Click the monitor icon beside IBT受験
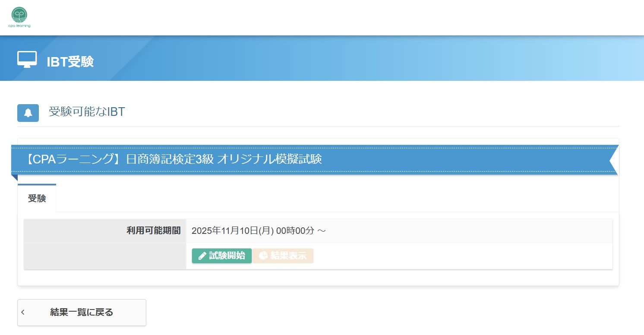The width and height of the screenshot is (644, 335). coord(27,60)
